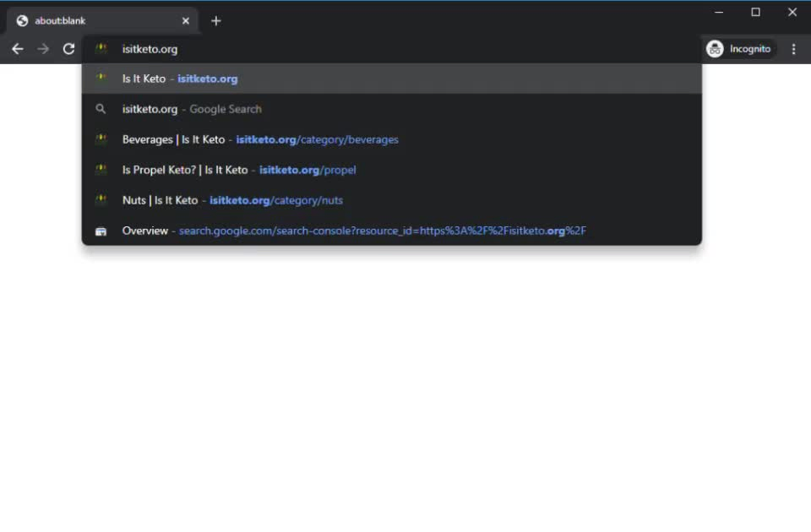Minimize the Chrome window

pyautogui.click(x=719, y=13)
